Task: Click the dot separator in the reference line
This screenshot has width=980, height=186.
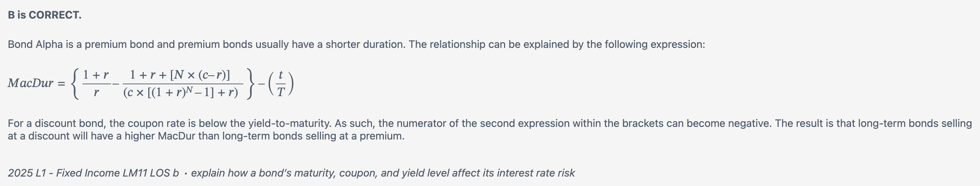Action: [x=185, y=173]
